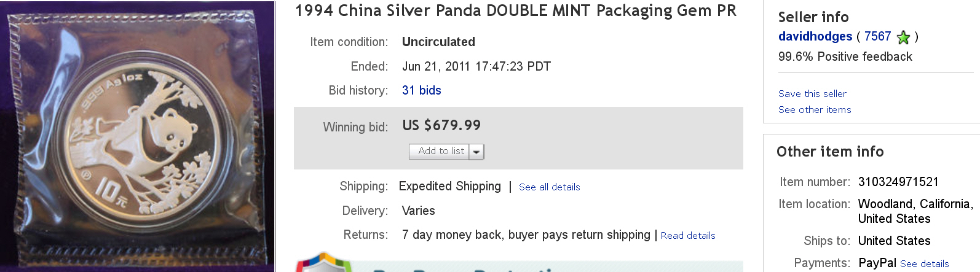
Task: Open the 31 bids history link
Action: [421, 90]
